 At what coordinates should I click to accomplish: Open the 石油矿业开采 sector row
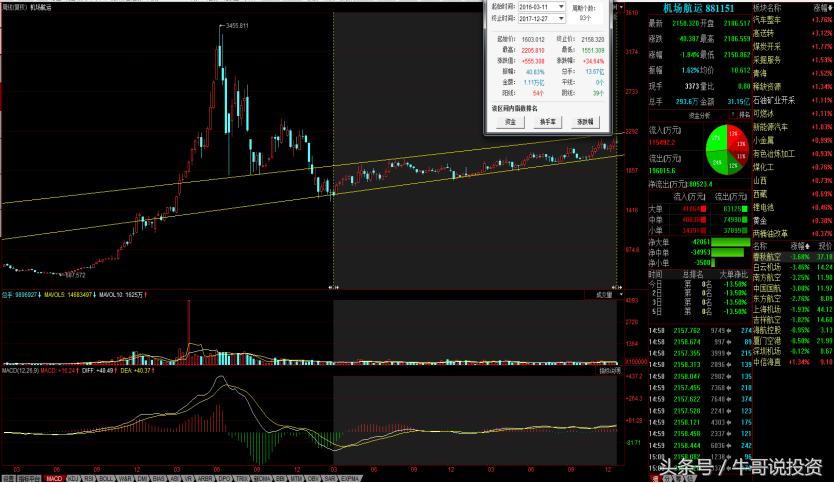(x=793, y=99)
